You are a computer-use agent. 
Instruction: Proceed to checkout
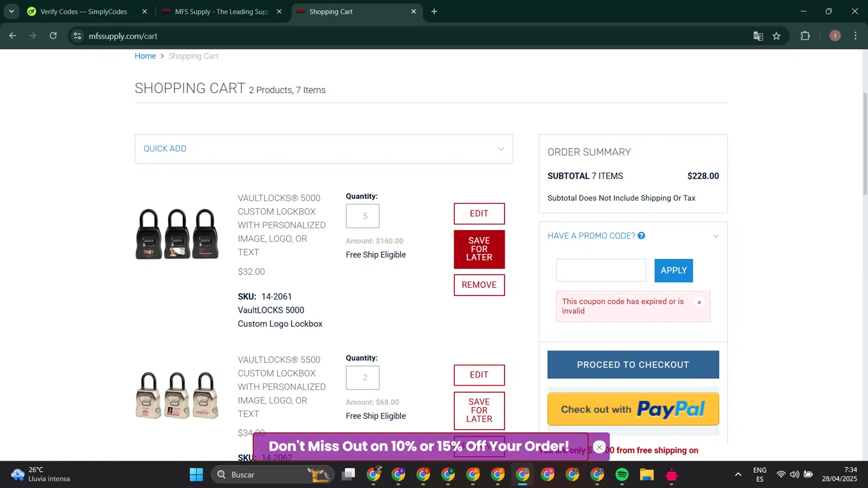[x=633, y=365]
